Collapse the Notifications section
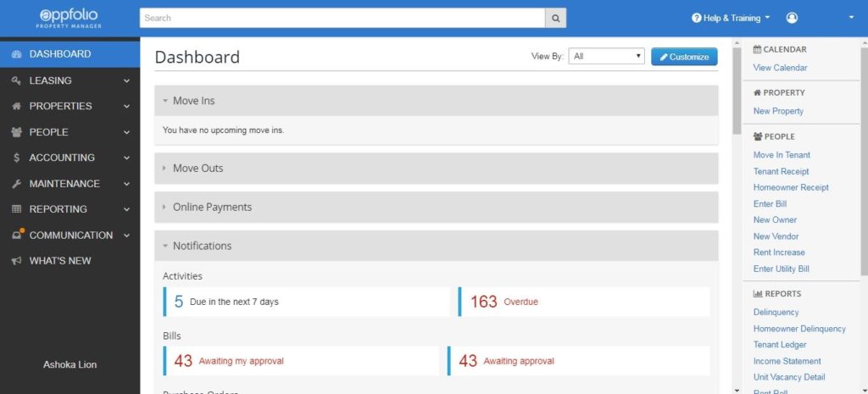The width and height of the screenshot is (868, 394). [165, 246]
